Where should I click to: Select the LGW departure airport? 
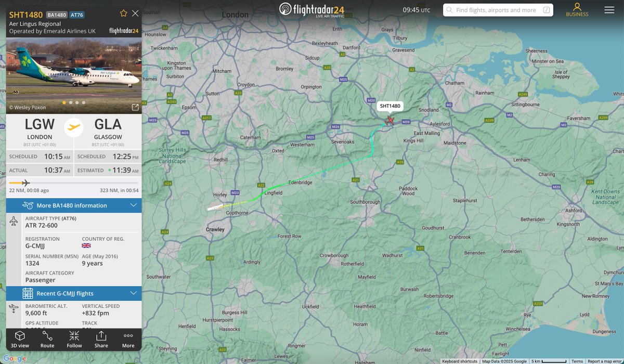(40, 129)
